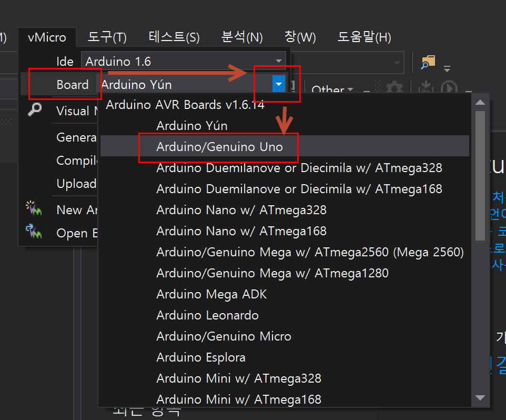Click the circular play toolbar icon

point(449,87)
